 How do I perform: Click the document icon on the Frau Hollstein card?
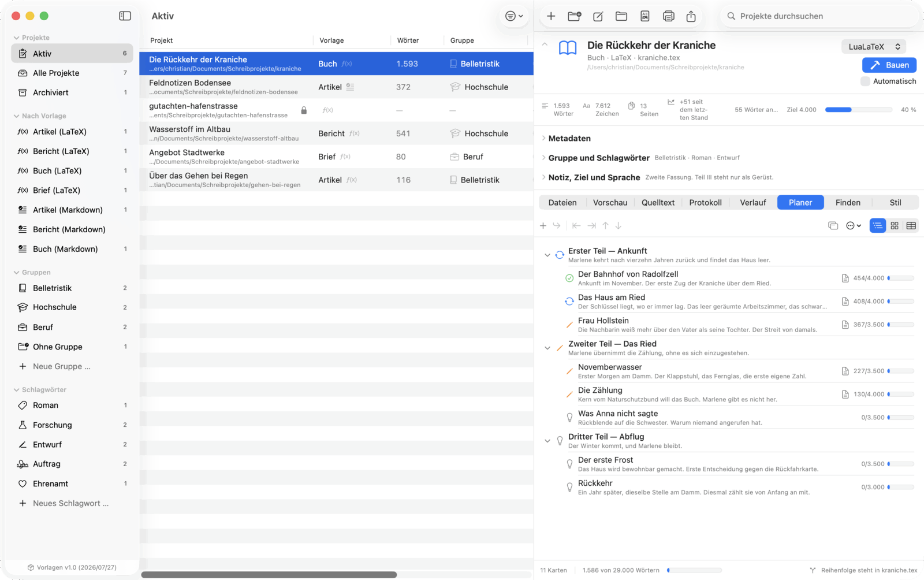(x=845, y=325)
